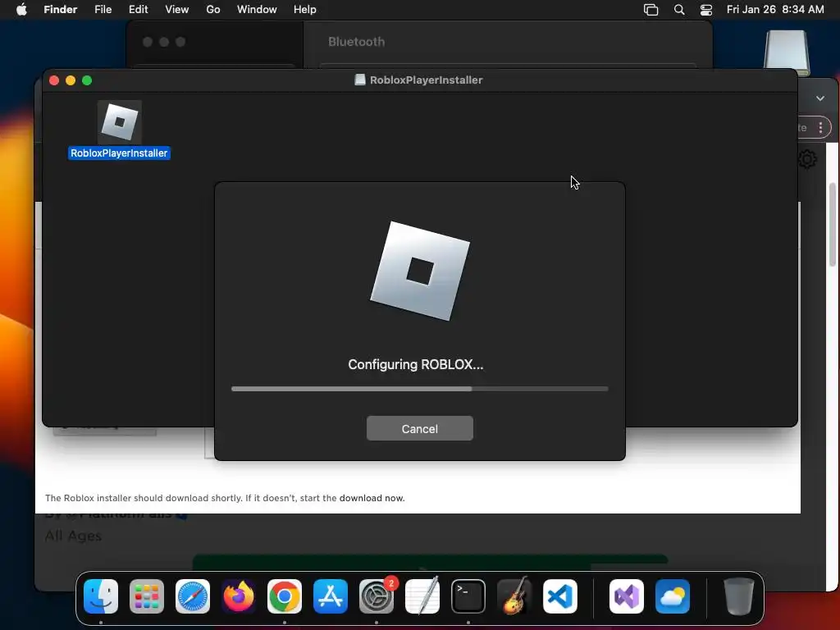Open the Apple menu
This screenshot has height=630, width=840.
[x=21, y=10]
